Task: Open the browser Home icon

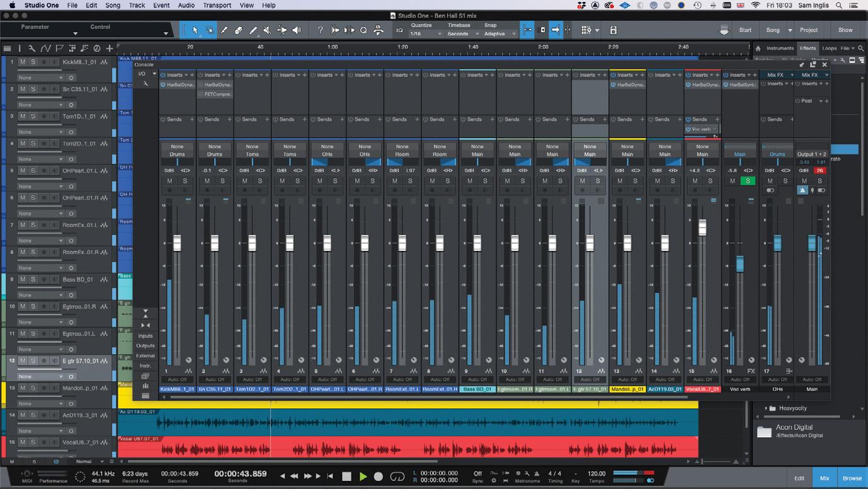Action: tap(758, 49)
